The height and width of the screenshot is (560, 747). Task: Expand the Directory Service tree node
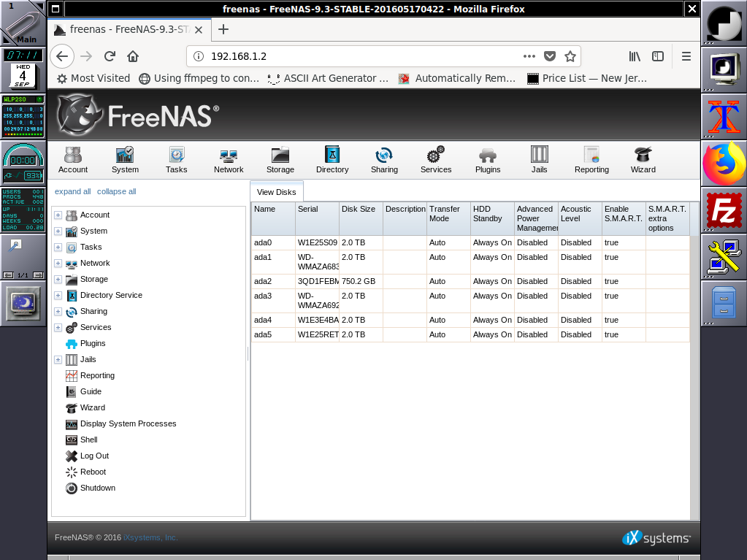58,295
